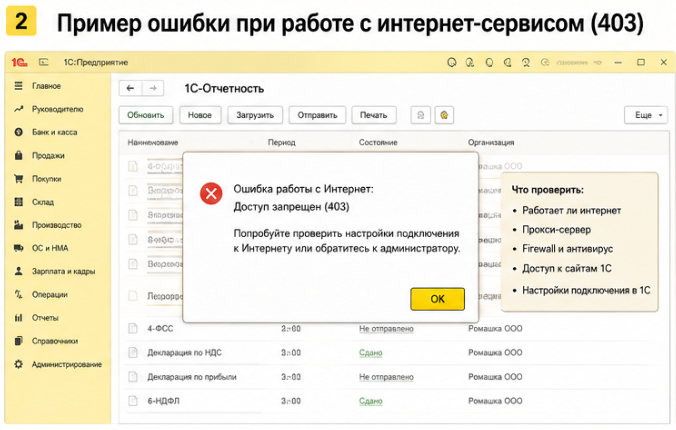Open Не отправлено status of Декларация по прибыли
676x430 pixels.
(386, 377)
